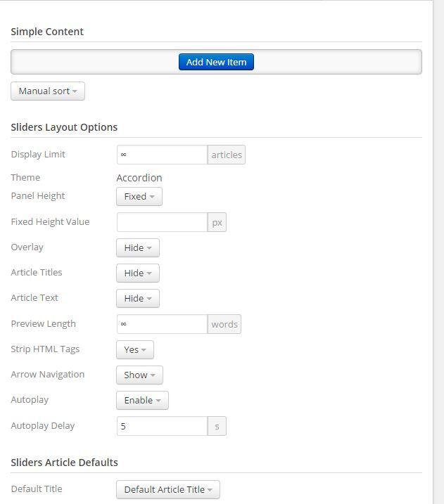The image size is (444, 504).
Task: Open the Overlay Hide dropdown
Action: tap(138, 248)
